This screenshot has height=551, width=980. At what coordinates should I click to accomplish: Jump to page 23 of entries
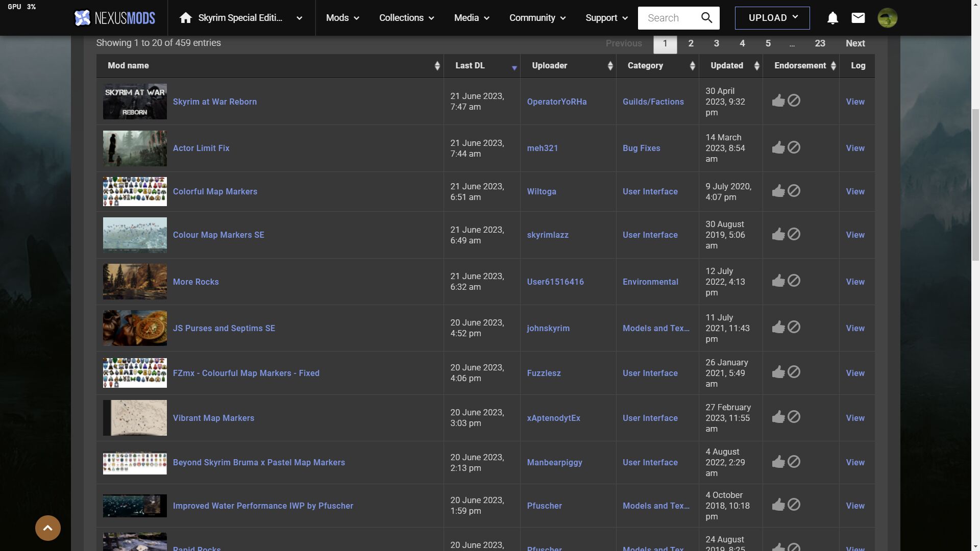[820, 44]
